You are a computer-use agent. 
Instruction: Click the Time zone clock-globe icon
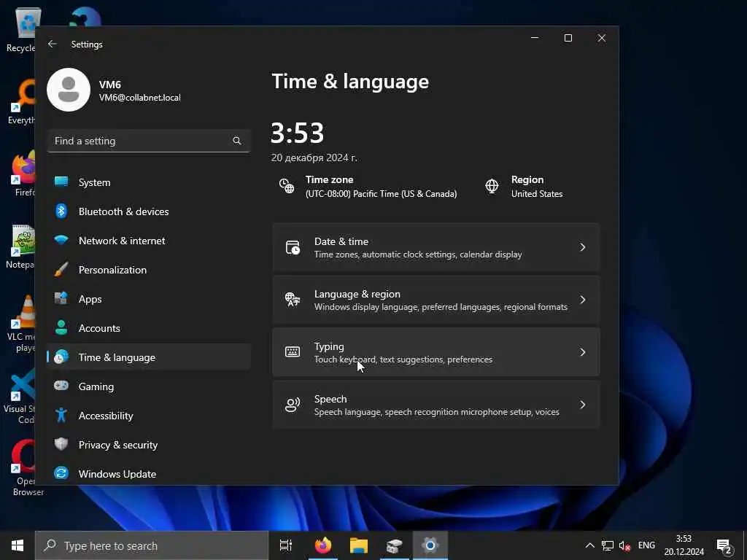(286, 186)
